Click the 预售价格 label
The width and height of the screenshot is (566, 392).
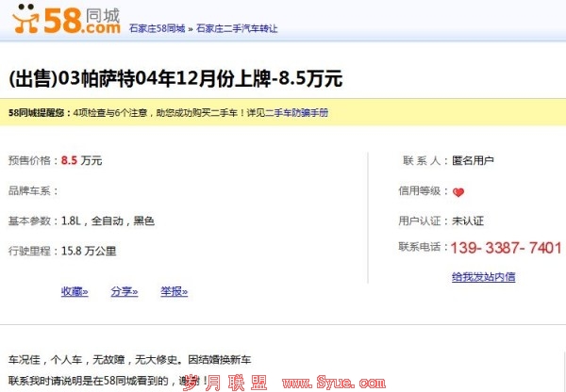(x=33, y=160)
